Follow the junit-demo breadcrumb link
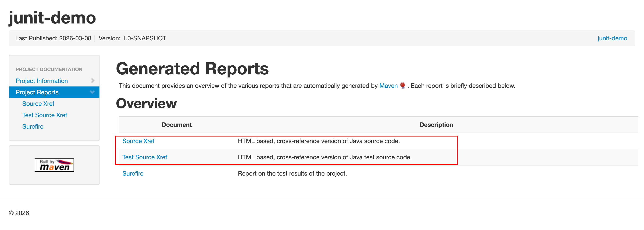Screen dimensions: 644x230 (x=612, y=38)
